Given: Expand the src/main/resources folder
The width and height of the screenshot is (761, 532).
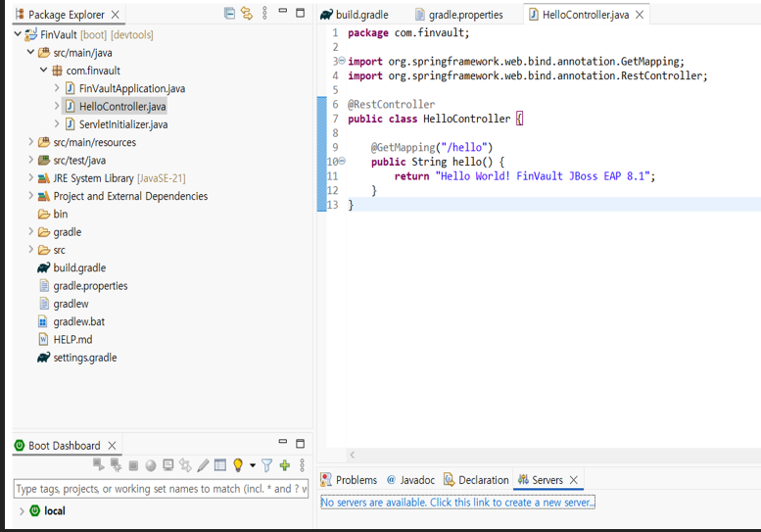Looking at the screenshot, I should coord(31,142).
